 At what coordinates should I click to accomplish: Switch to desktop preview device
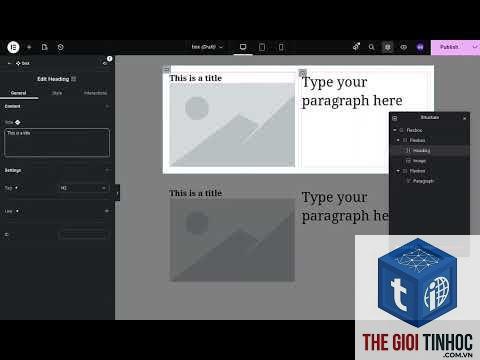(243, 47)
